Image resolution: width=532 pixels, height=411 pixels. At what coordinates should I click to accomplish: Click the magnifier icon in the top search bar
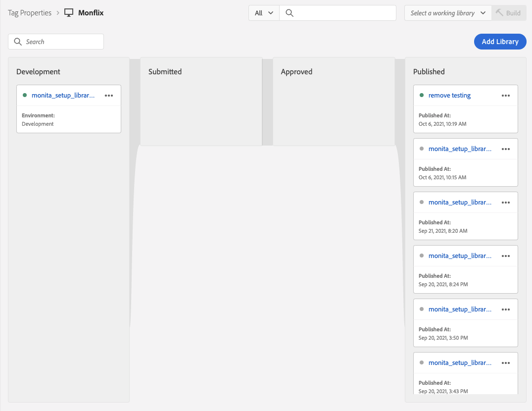[290, 12]
